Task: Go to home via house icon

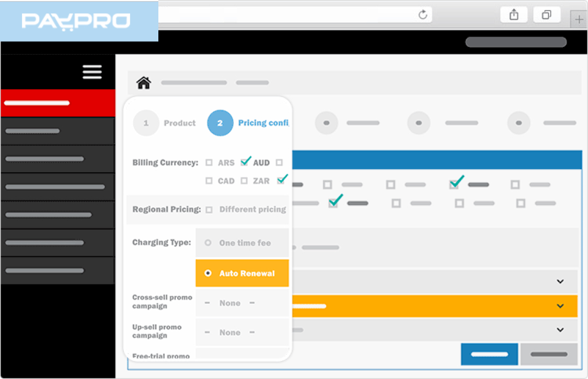Action: (x=144, y=82)
